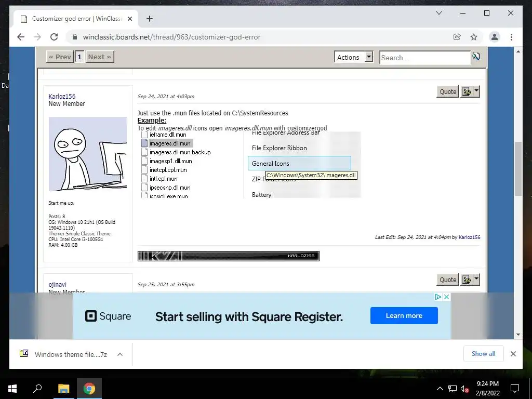Click the gear options icon on ojinavi's post
This screenshot has width=532, height=399.
467,280
